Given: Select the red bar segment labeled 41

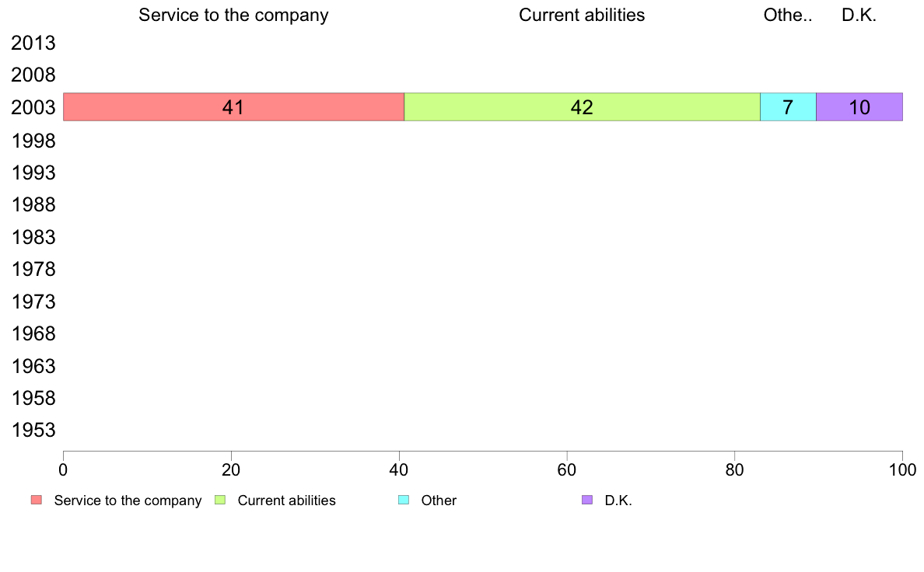Looking at the screenshot, I should (233, 107).
